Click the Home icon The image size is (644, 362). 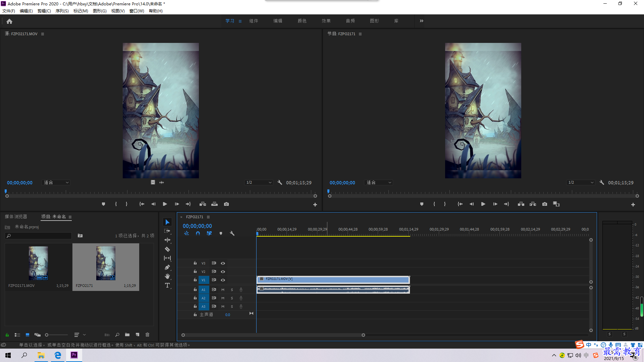click(x=9, y=21)
